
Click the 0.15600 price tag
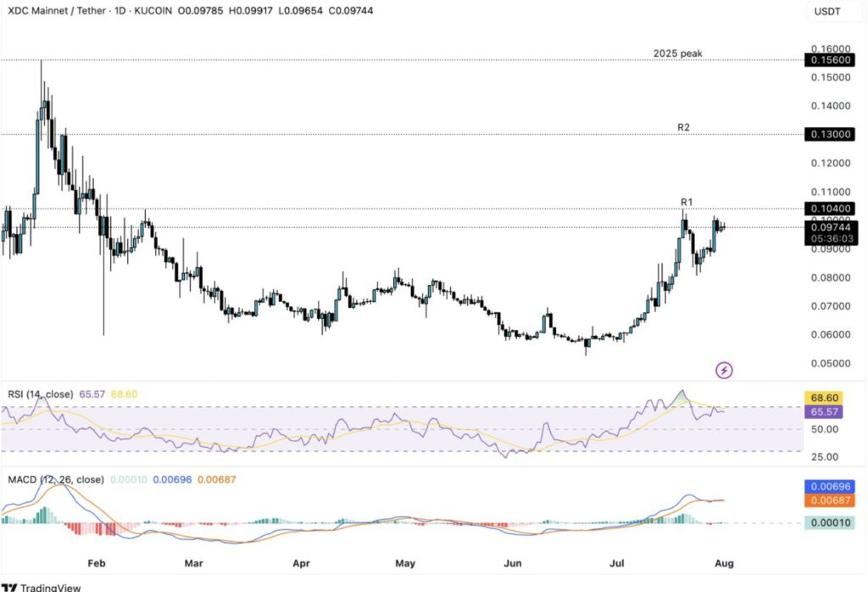[830, 61]
